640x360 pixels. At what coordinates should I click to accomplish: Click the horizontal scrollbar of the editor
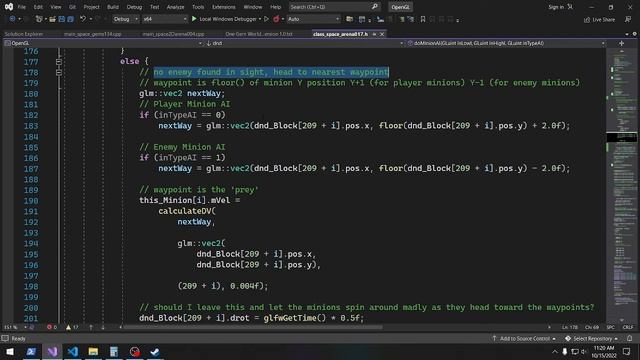(253, 327)
